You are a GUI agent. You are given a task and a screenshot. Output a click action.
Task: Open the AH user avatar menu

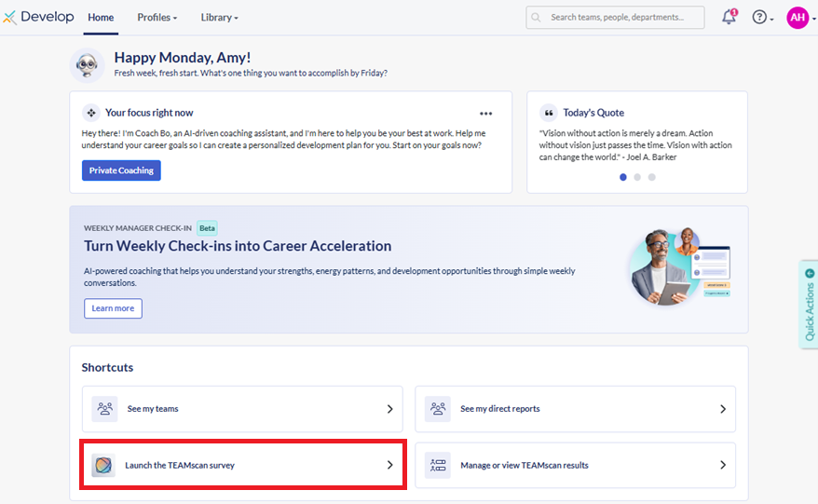coord(798,18)
